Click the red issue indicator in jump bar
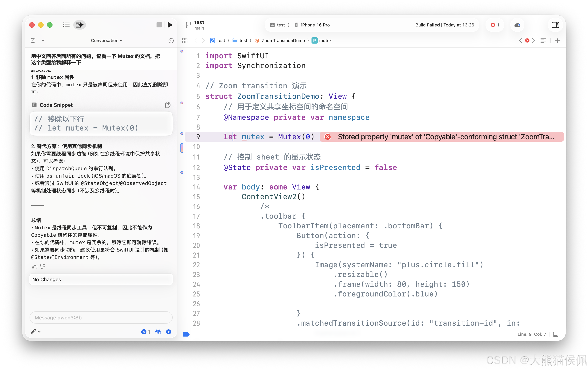Image resolution: width=588 pixels, height=370 pixels. 527,40
